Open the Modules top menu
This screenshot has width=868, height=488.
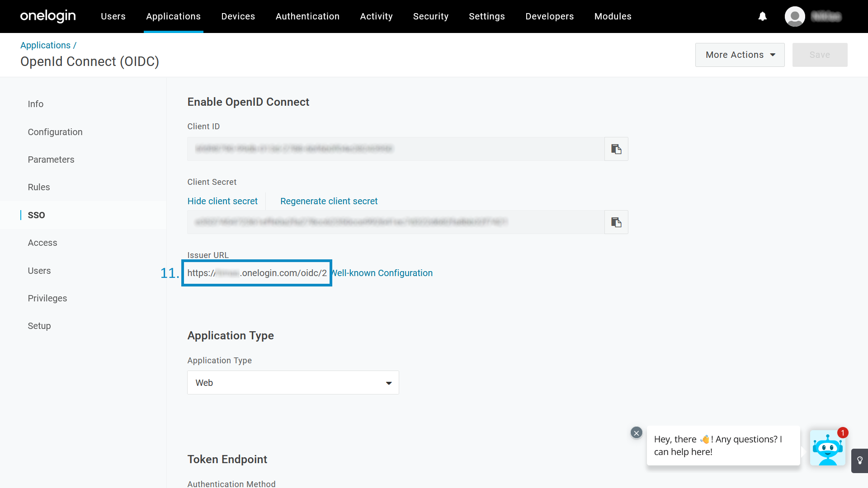point(613,16)
